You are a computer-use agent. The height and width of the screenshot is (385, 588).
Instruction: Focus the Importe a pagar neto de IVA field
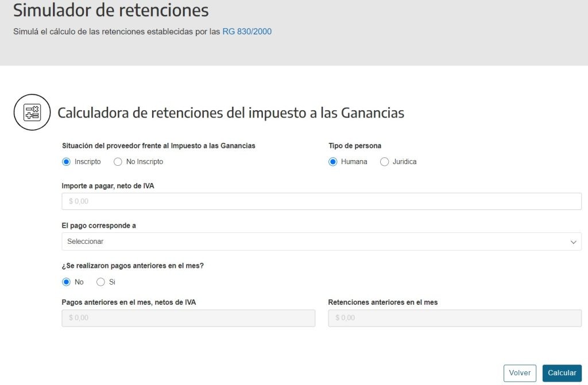click(322, 201)
